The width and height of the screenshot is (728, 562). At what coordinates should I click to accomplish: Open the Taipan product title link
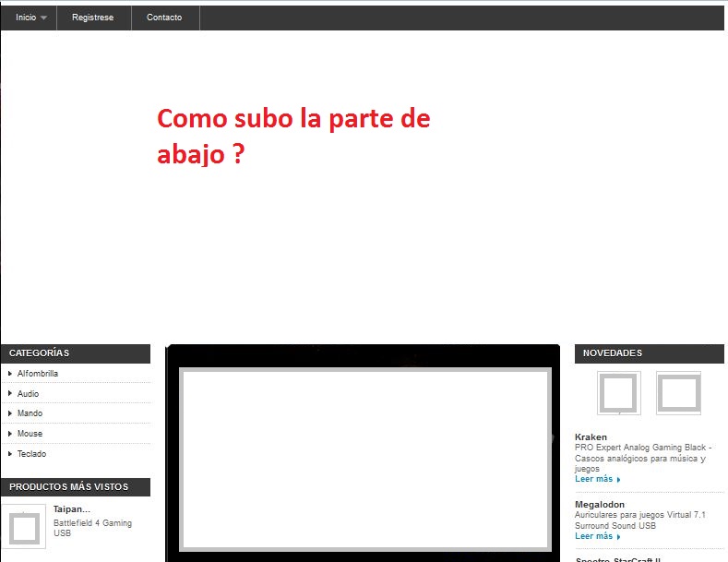pyautogui.click(x=72, y=509)
